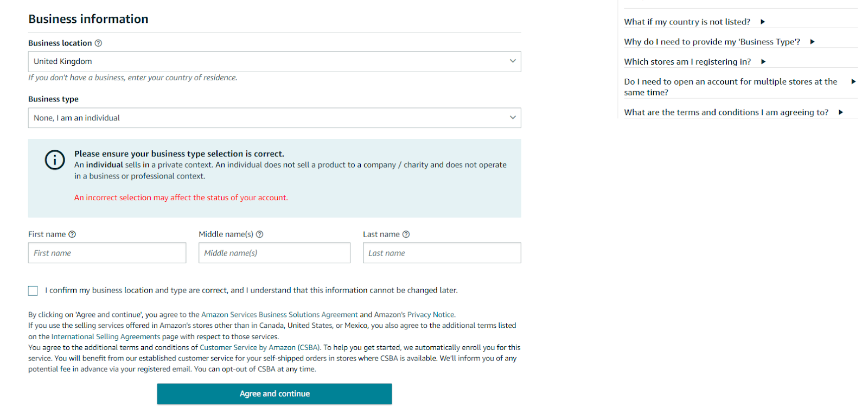Image resolution: width=868 pixels, height=413 pixels.
Task: Click the Agree and continue button
Action: tap(274, 393)
